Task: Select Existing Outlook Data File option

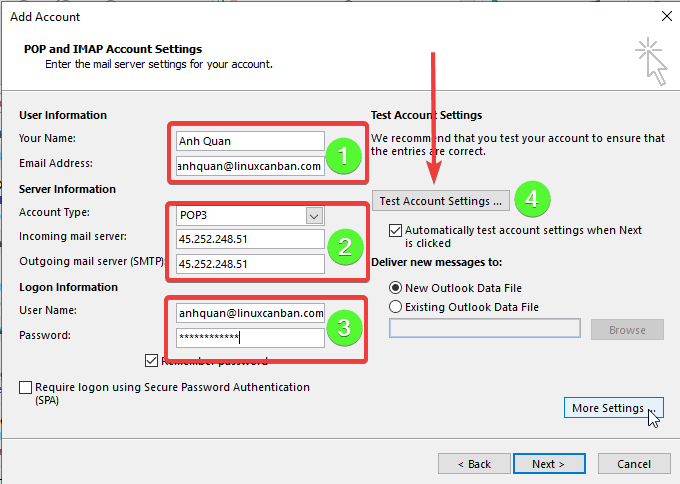Action: pyautogui.click(x=396, y=307)
